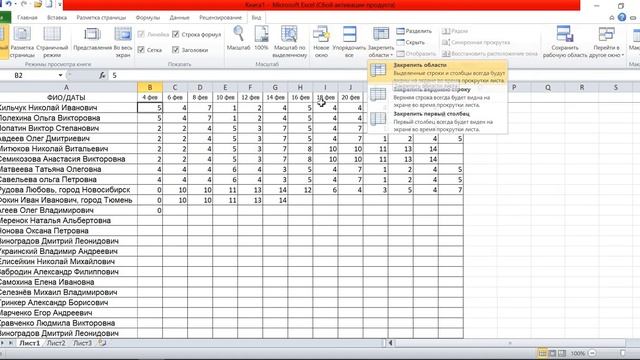The width and height of the screenshot is (640, 360).
Task: Switch to Page Break view (Страничный режим)
Action: 52,42
